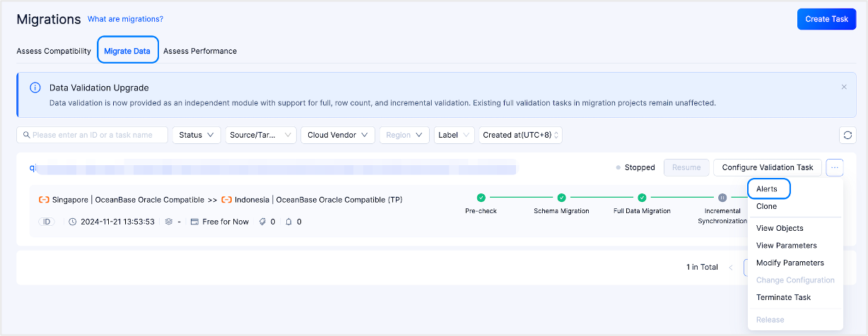Click the more options ellipsis button
Viewport: 868px width, 336px height.
tap(834, 167)
